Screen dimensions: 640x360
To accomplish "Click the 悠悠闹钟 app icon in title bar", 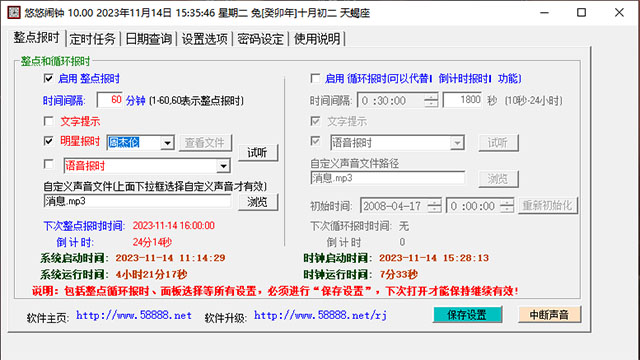I will pos(14,12).
